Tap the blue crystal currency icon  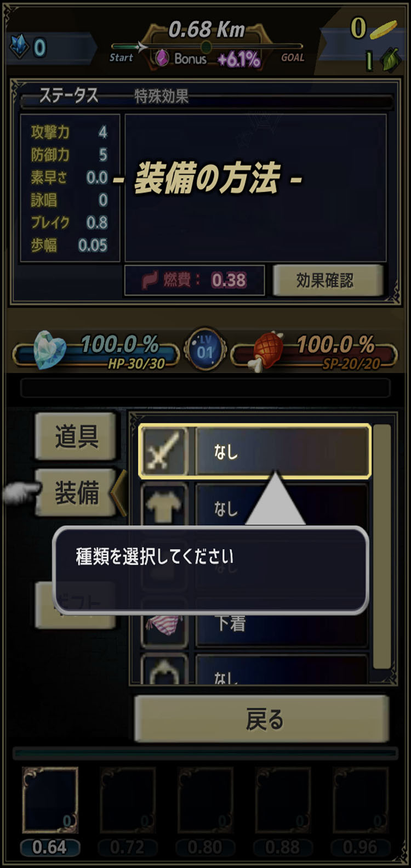pos(20,48)
